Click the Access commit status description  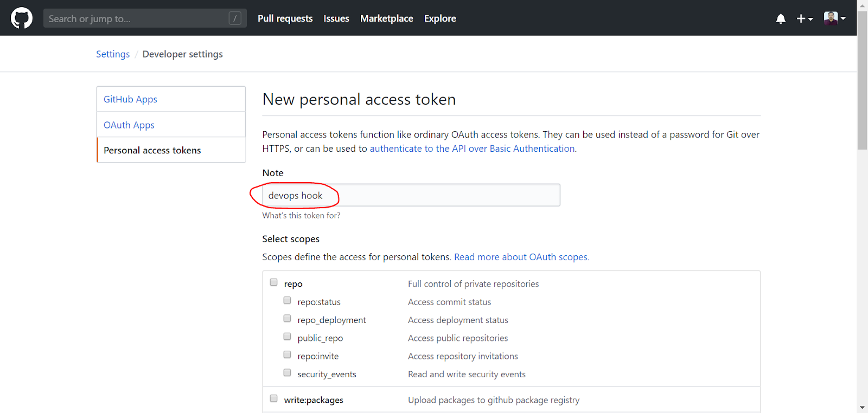click(450, 302)
